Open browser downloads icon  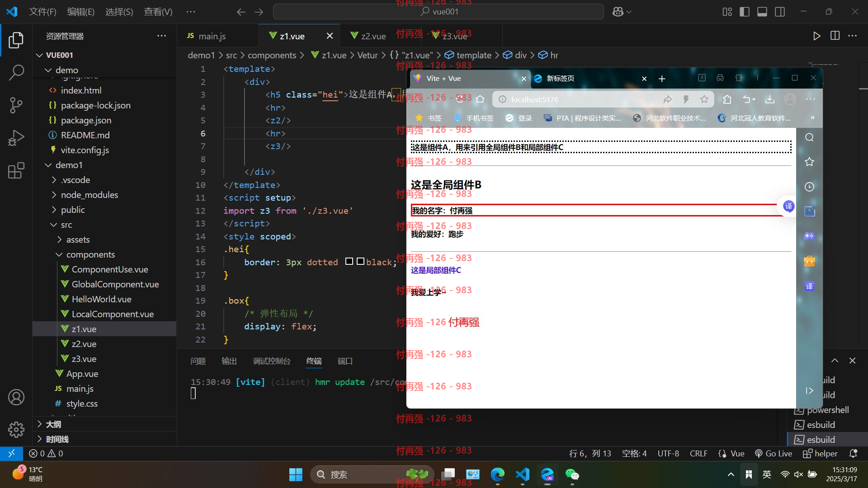pyautogui.click(x=770, y=99)
